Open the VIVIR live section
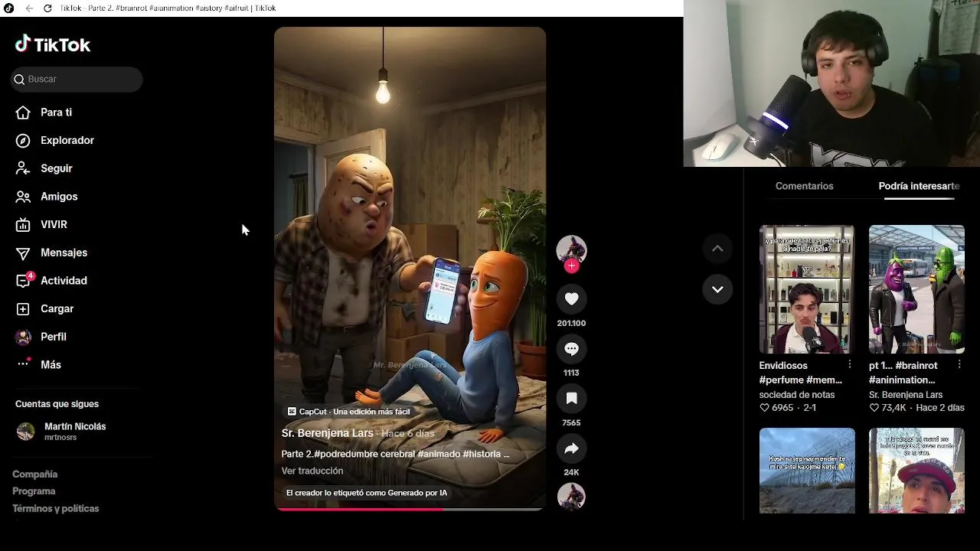Screen dimensions: 980x551 [54, 225]
